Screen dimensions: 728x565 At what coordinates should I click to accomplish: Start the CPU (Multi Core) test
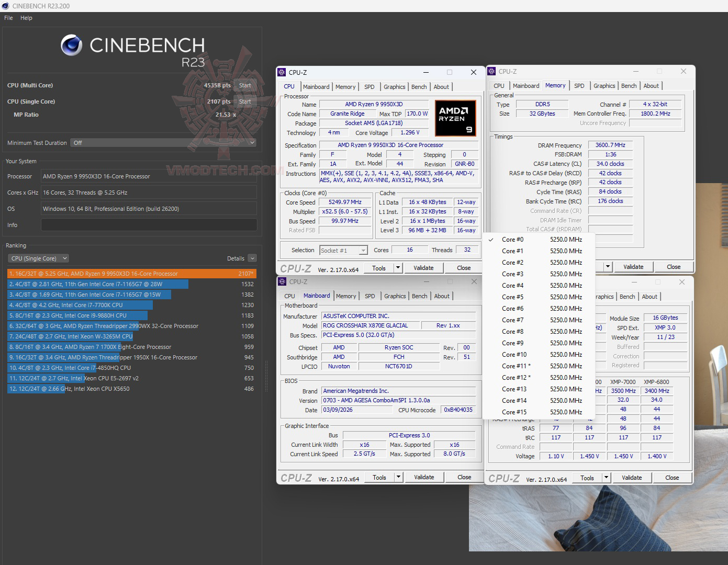(x=245, y=85)
